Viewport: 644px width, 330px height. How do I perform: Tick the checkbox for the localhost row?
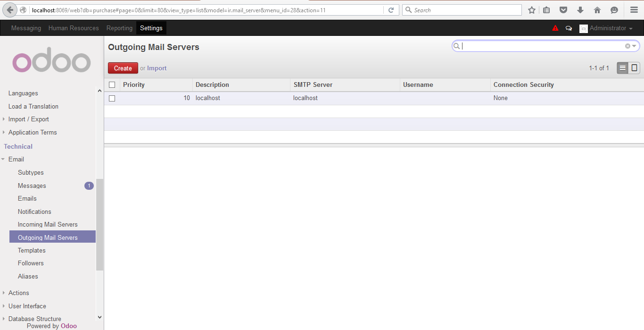tap(112, 98)
